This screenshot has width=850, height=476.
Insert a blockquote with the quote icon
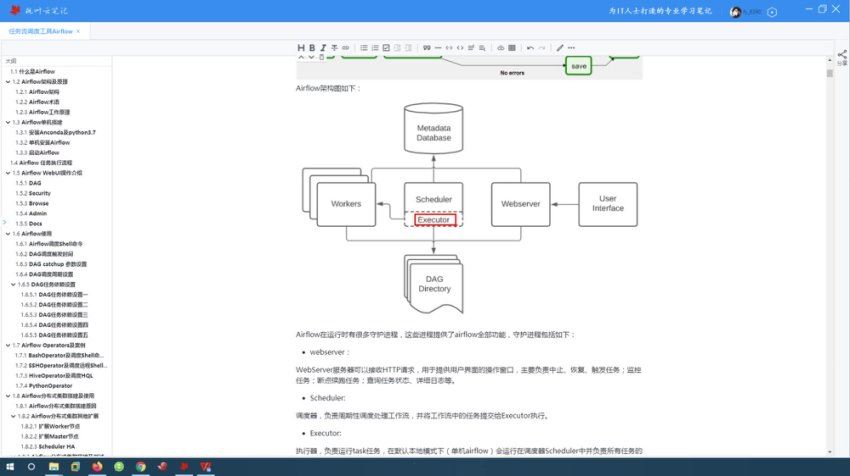427,48
